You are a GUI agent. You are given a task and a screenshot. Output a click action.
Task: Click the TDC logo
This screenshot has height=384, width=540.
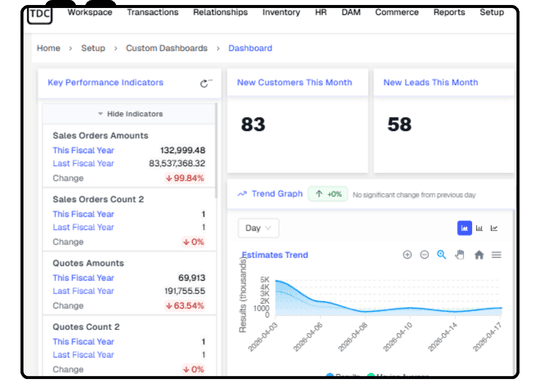[x=40, y=14]
